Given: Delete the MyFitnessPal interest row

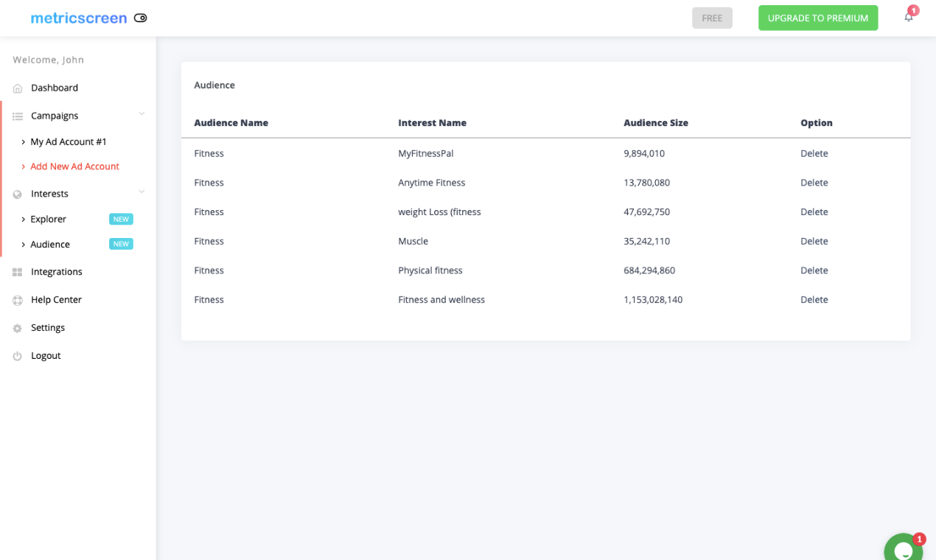Looking at the screenshot, I should [x=814, y=153].
